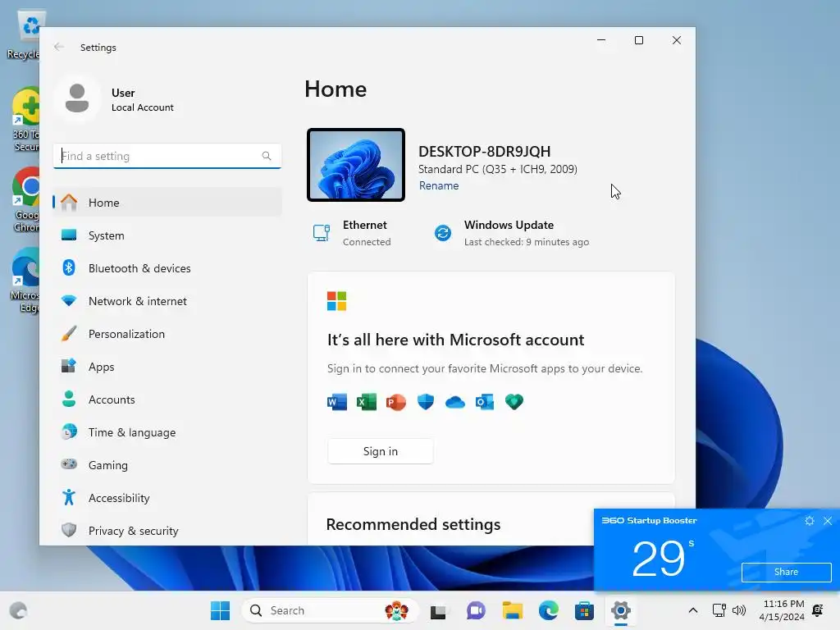Click the Settings gear taskbar icon
The width and height of the screenshot is (840, 630).
pyautogui.click(x=621, y=610)
